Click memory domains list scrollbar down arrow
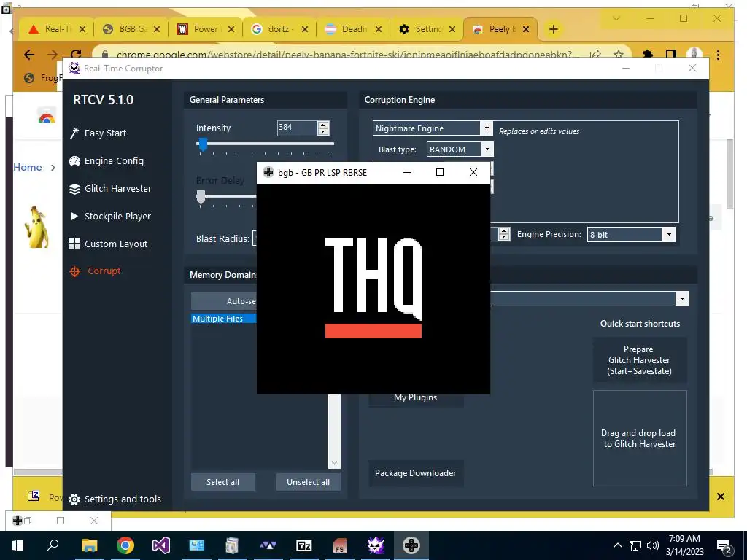747x560 pixels. (334, 463)
